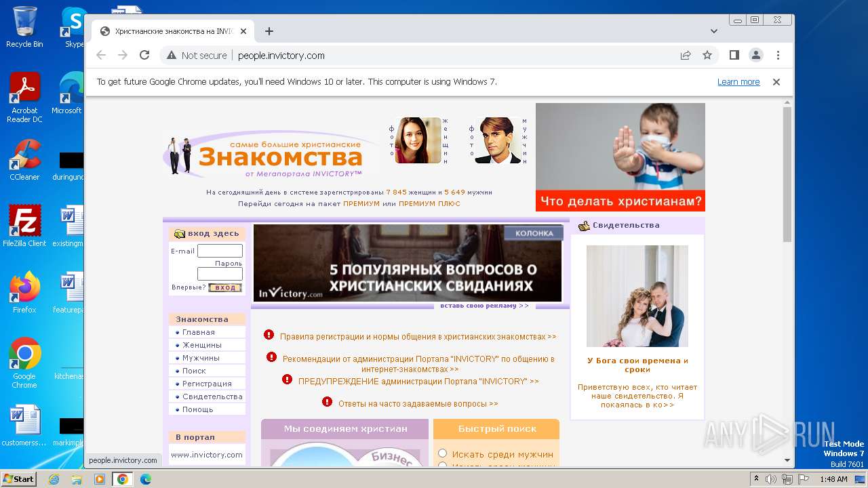This screenshot has width=868, height=488.
Task: Reload the people.invictory.com page
Action: [x=144, y=56]
